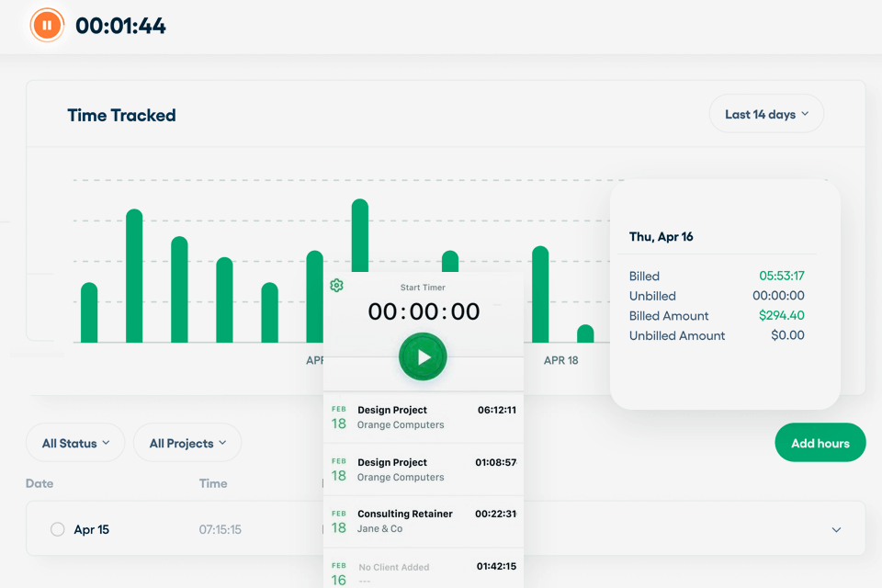Click the Thu, Apr 16 tooltip heading
This screenshot has width=882, height=588.
[x=661, y=237]
